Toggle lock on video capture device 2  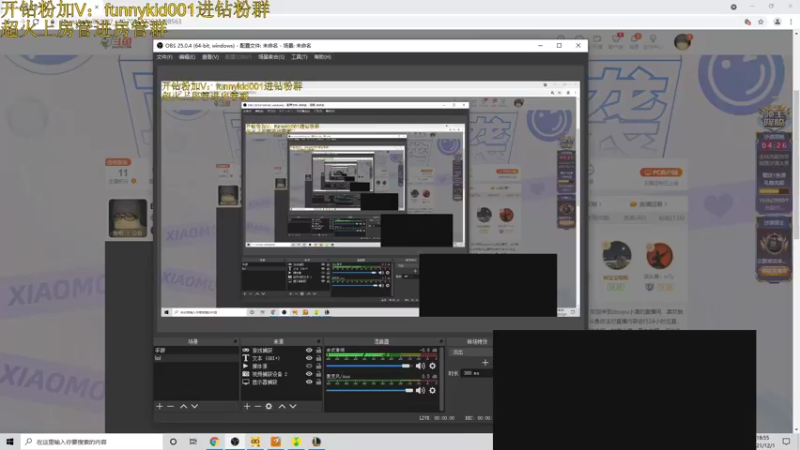pos(318,374)
